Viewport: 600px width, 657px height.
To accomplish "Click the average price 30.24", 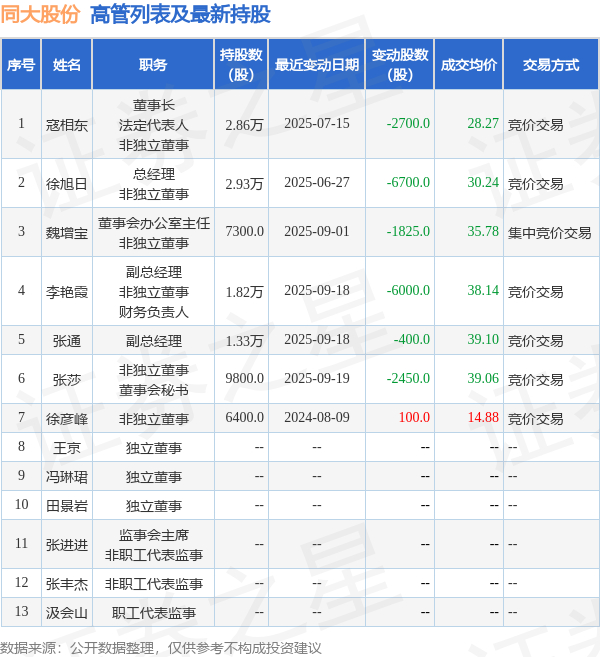I will (483, 182).
